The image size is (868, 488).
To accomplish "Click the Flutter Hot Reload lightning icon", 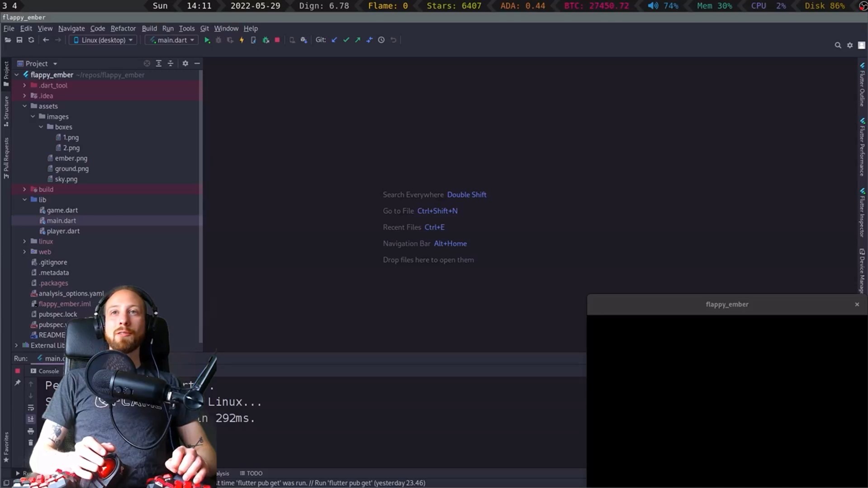I will (x=242, y=40).
